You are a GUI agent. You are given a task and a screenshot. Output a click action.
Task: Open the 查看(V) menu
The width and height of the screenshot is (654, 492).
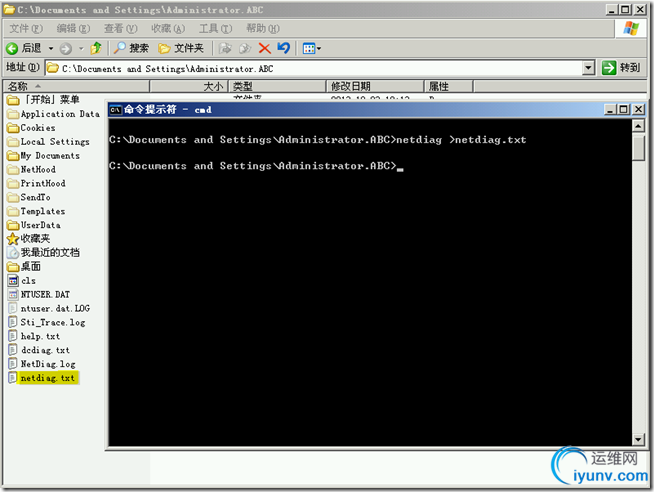click(121, 28)
